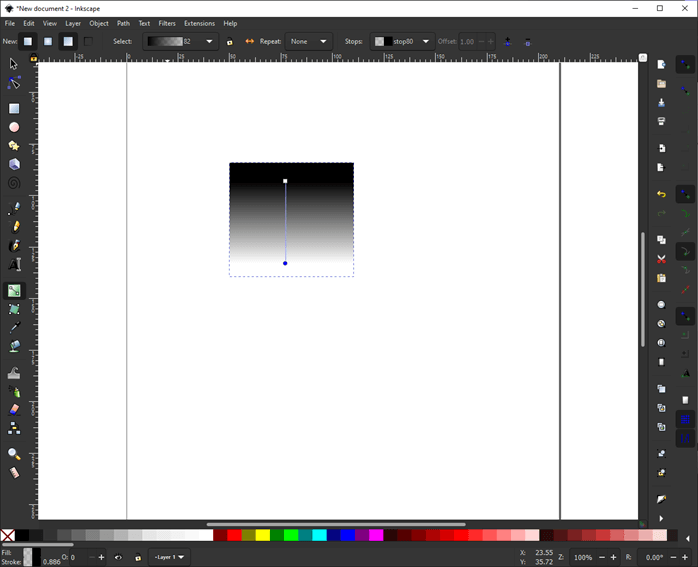Open the gradient Select dropdown

point(180,42)
